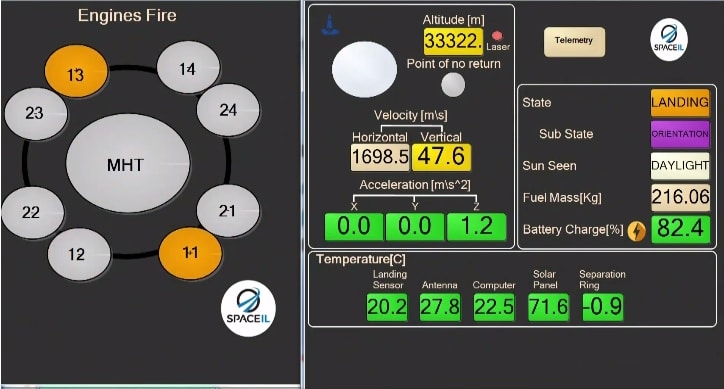Click engine 12 indicator circle

pyautogui.click(x=79, y=254)
